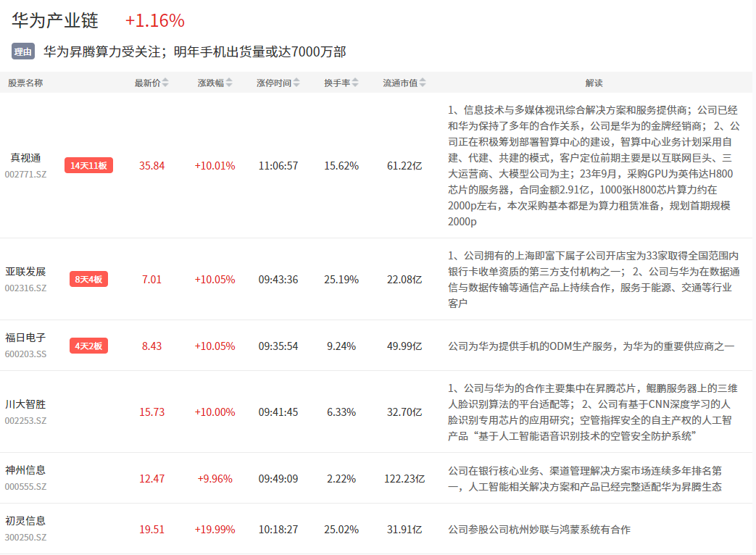756x555 pixels.
Task: Click limit-up time 10:18:27
Action: tap(278, 529)
